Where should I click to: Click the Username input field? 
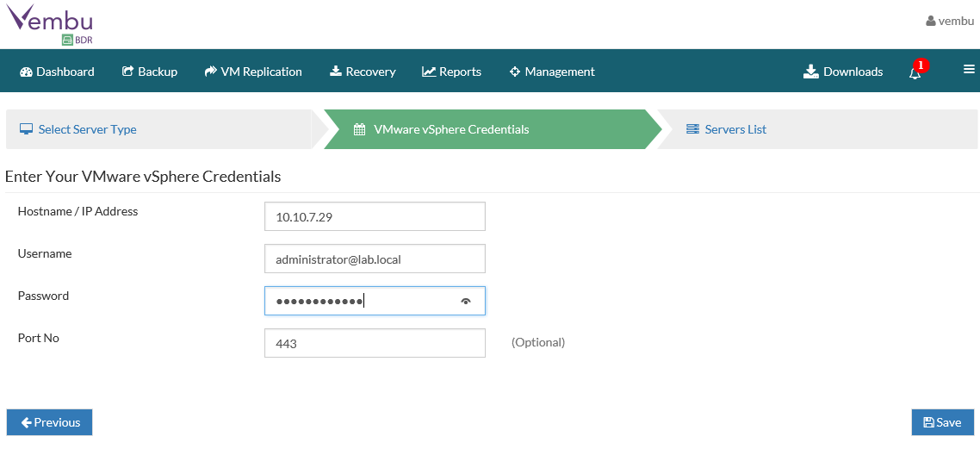tap(375, 259)
